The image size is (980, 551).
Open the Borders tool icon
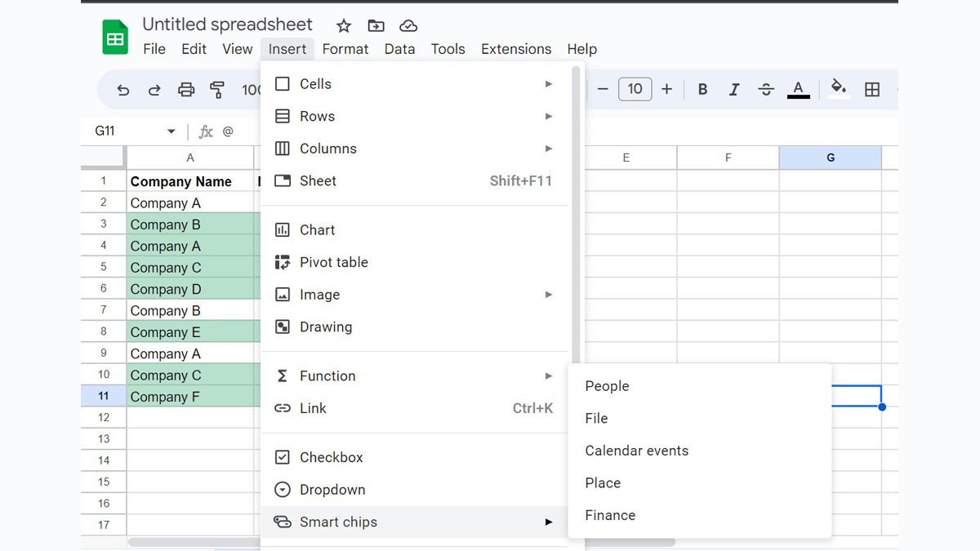point(872,90)
